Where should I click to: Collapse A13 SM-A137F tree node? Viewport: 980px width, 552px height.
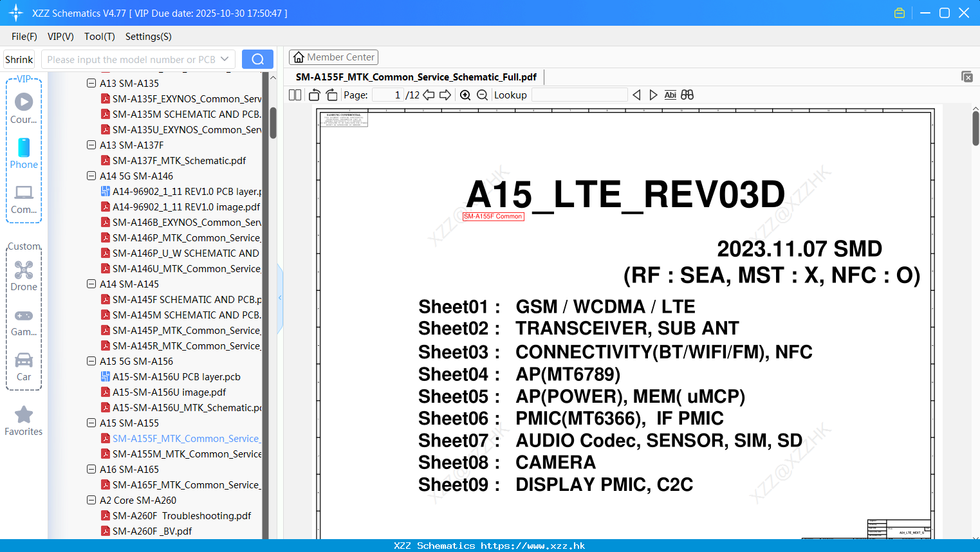(91, 145)
